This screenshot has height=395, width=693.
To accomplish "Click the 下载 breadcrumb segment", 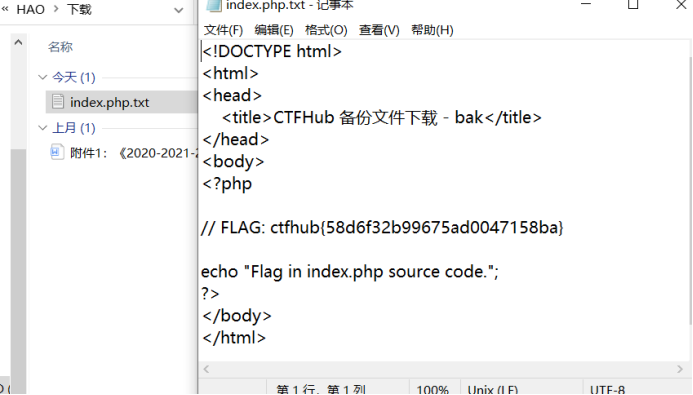I will tap(80, 9).
